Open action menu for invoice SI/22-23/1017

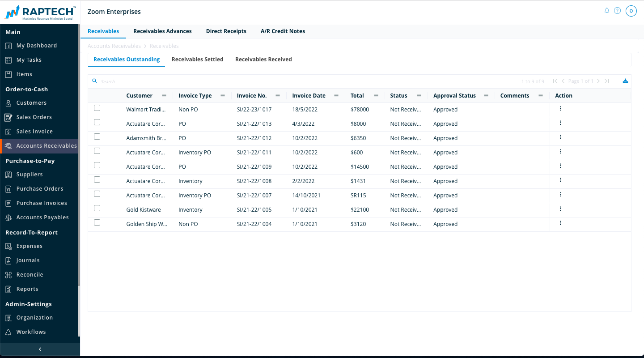pos(560,109)
